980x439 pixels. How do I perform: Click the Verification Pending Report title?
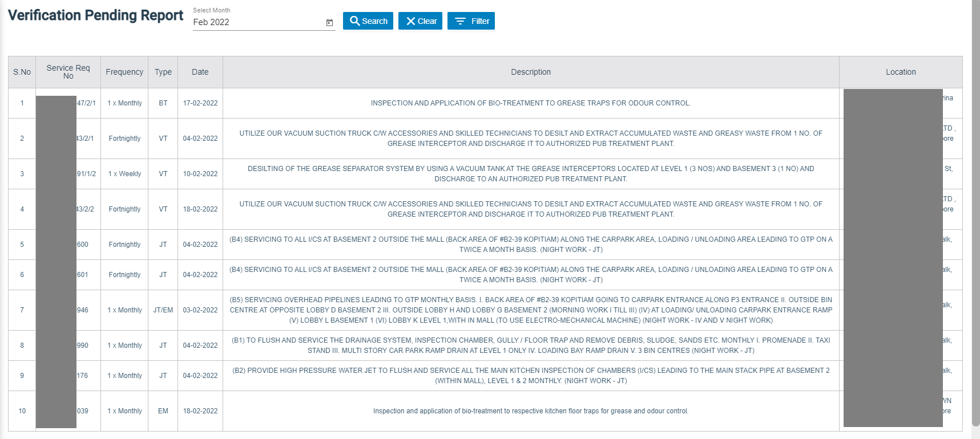click(x=95, y=15)
